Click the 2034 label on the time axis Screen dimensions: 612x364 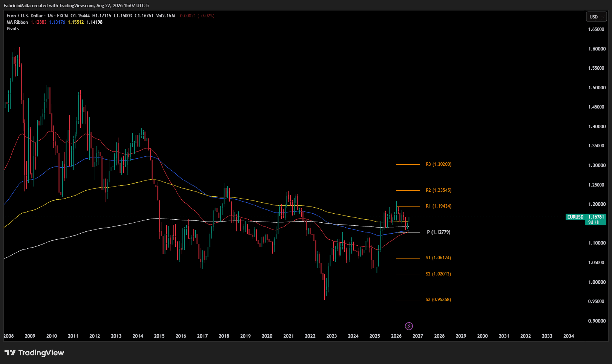(569, 336)
